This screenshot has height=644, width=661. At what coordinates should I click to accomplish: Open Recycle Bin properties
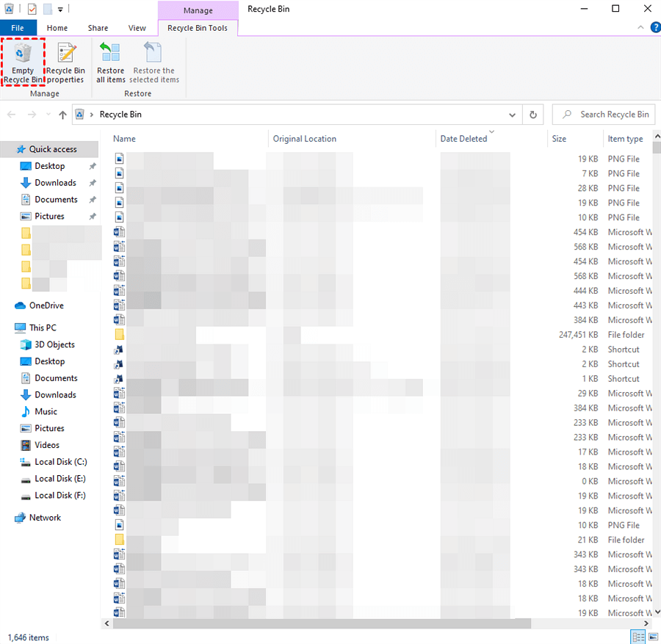tap(66, 63)
